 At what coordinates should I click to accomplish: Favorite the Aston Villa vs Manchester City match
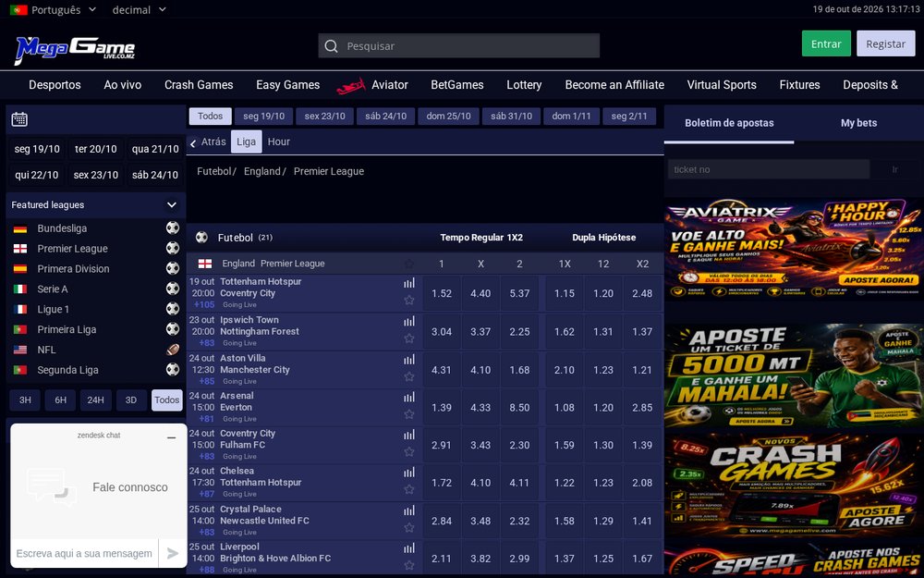coord(409,377)
